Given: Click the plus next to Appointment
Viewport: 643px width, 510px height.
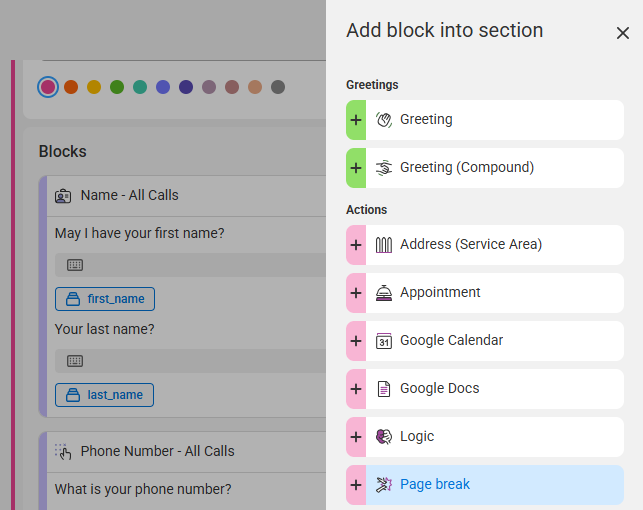Looking at the screenshot, I should tap(356, 293).
